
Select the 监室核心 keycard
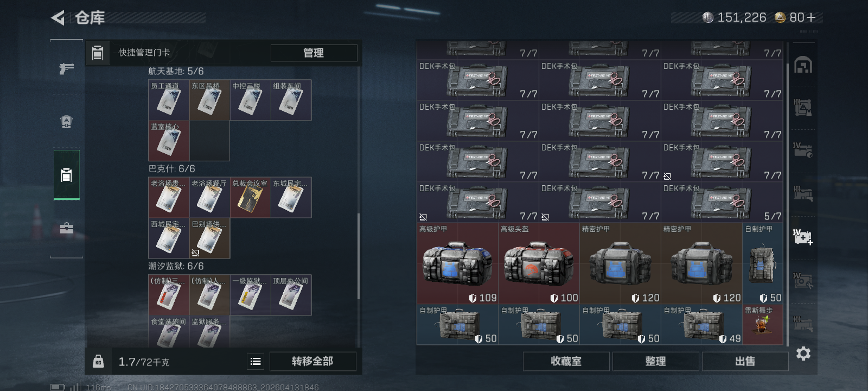(x=169, y=141)
